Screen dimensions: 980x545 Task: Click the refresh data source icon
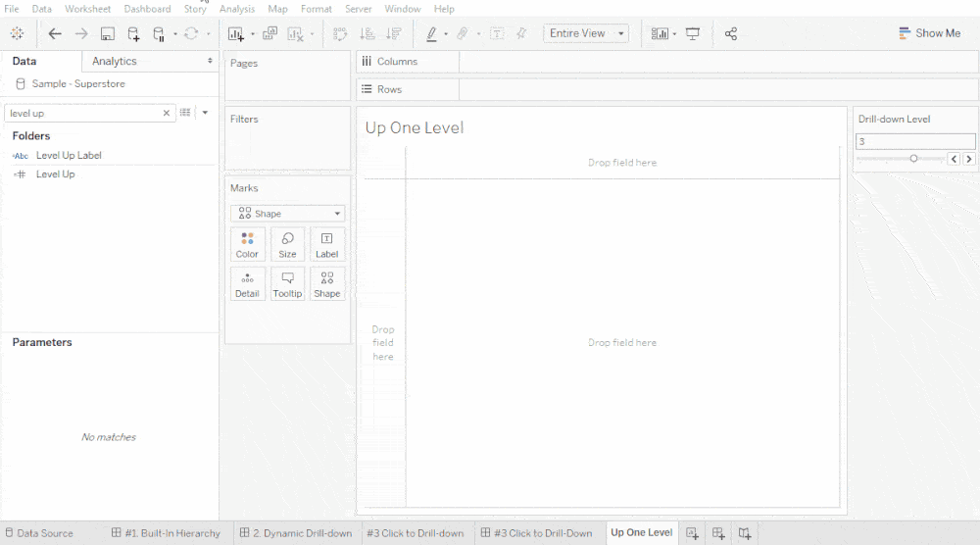pyautogui.click(x=191, y=33)
